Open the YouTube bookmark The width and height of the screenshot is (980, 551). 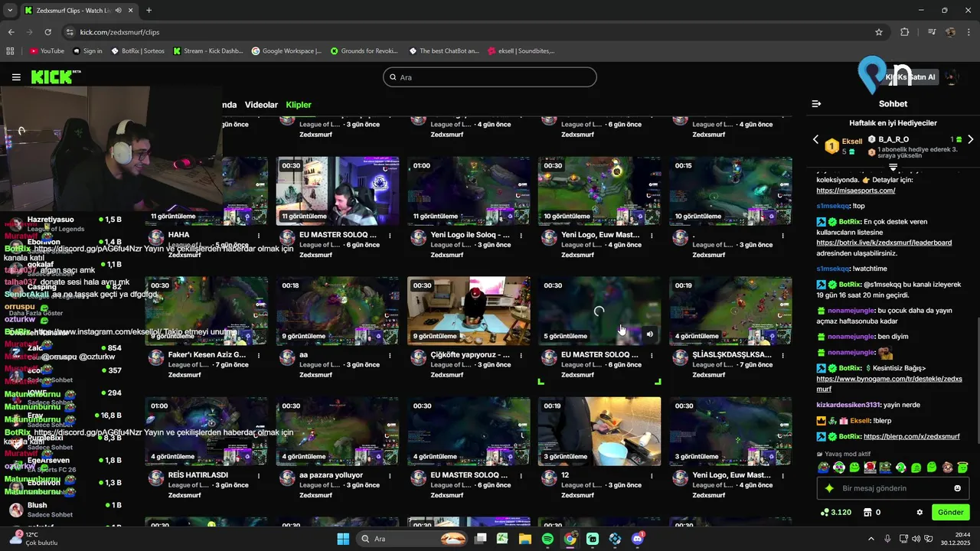[x=47, y=51]
